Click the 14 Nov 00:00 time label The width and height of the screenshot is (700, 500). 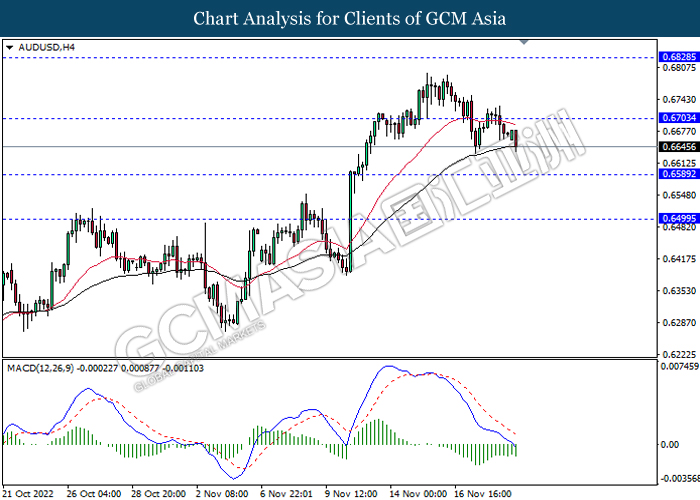[418, 493]
